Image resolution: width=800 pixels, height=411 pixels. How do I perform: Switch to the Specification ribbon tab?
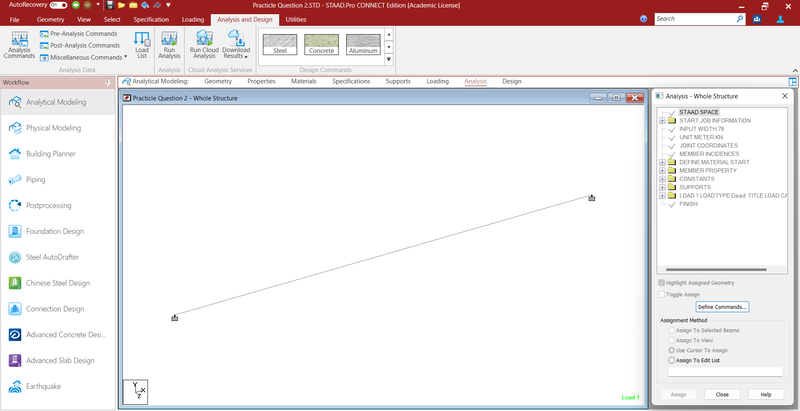click(151, 19)
